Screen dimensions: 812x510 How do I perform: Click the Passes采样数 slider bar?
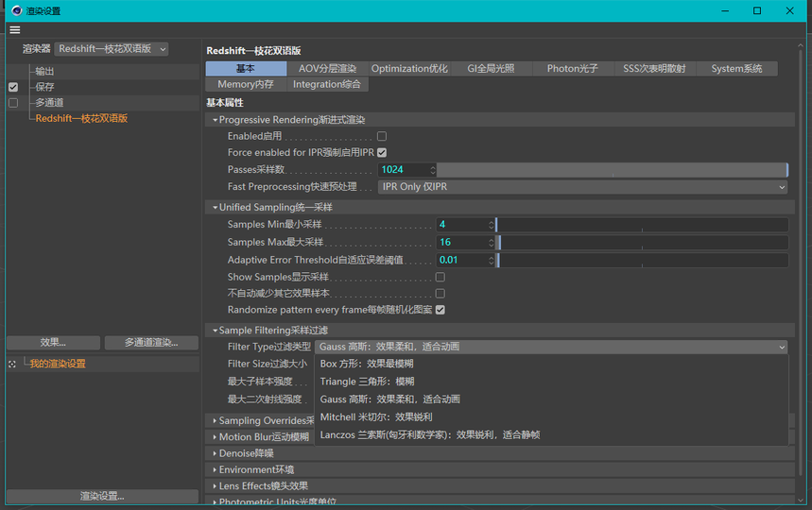click(x=613, y=170)
